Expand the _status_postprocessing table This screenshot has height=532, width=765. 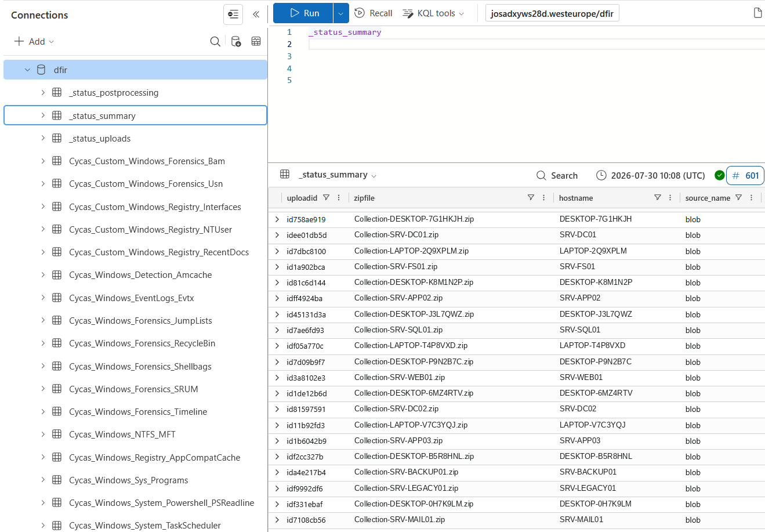43,92
